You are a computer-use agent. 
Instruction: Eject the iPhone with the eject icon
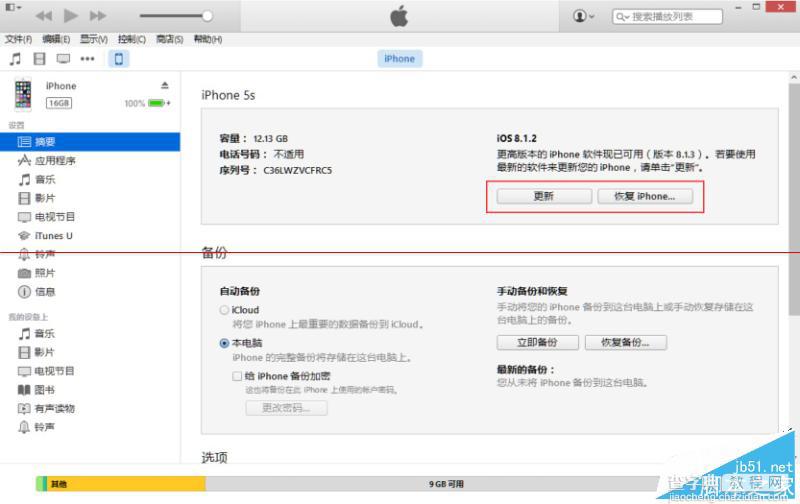tap(164, 85)
